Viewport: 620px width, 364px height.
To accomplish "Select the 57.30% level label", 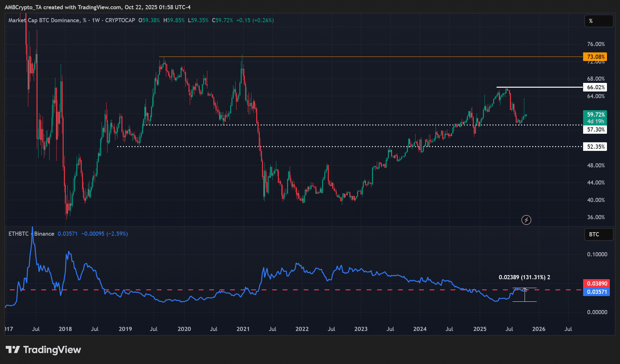I will 595,130.
